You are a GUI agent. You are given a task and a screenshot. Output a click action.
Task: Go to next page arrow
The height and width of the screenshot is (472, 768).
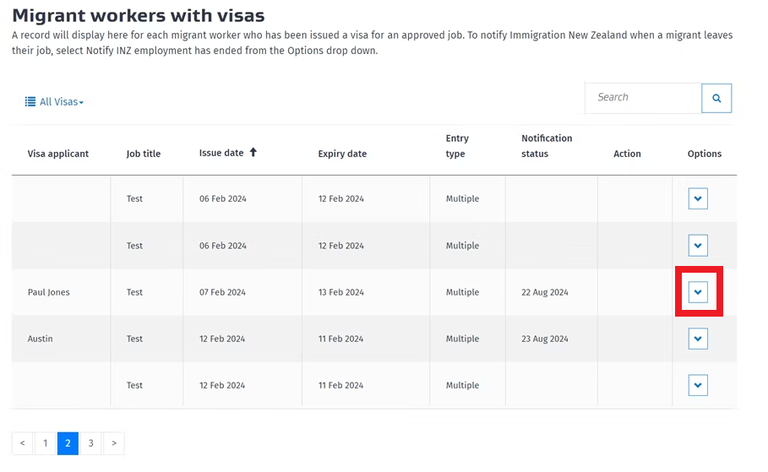tap(114, 443)
